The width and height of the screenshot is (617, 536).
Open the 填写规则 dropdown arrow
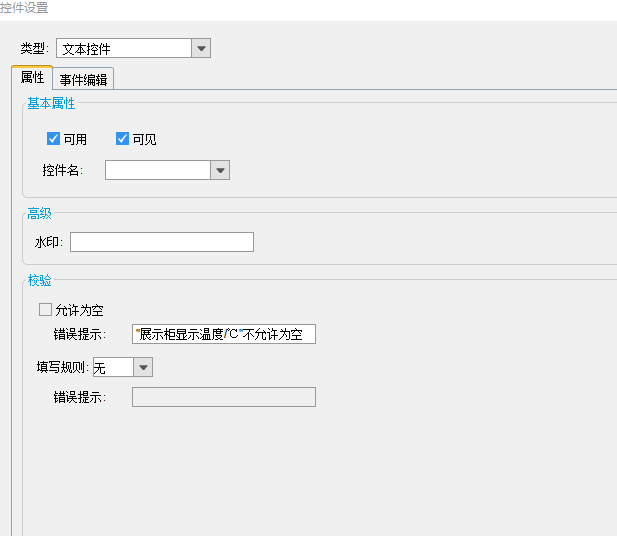pyautogui.click(x=143, y=367)
